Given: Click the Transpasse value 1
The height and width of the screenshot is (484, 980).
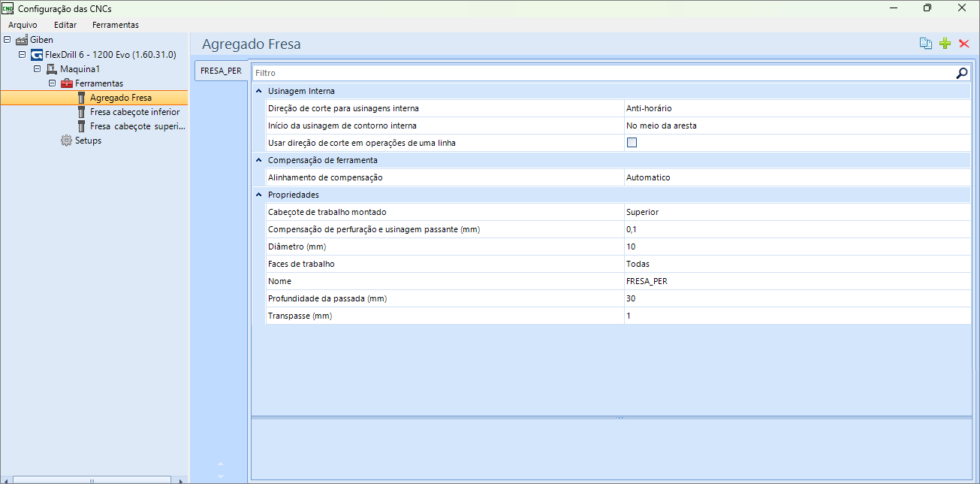Looking at the screenshot, I should pos(798,316).
